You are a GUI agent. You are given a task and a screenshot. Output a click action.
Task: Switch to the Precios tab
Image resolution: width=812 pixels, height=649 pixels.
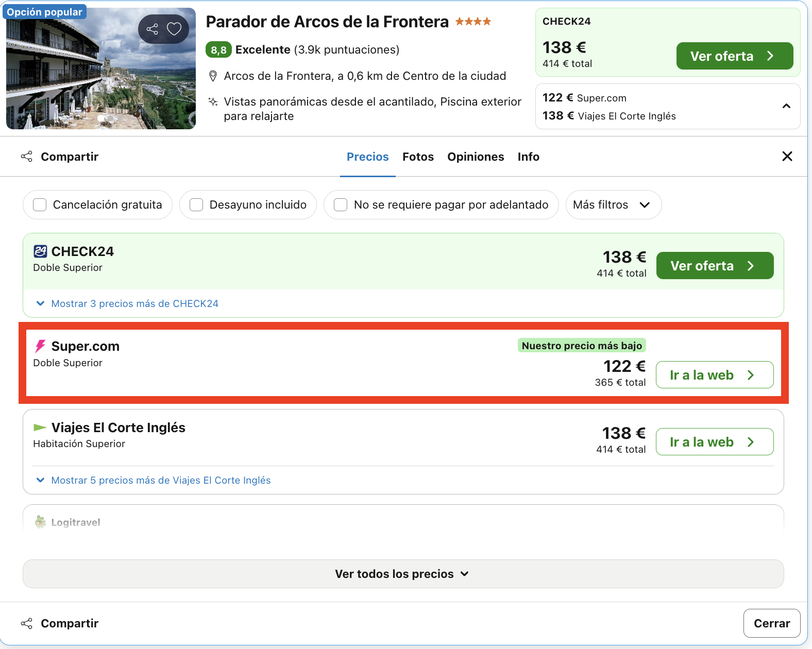368,157
